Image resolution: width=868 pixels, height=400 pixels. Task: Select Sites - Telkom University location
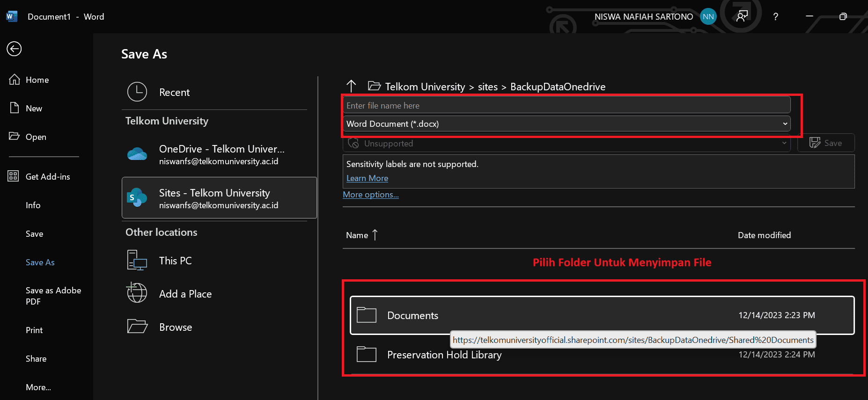point(219,198)
